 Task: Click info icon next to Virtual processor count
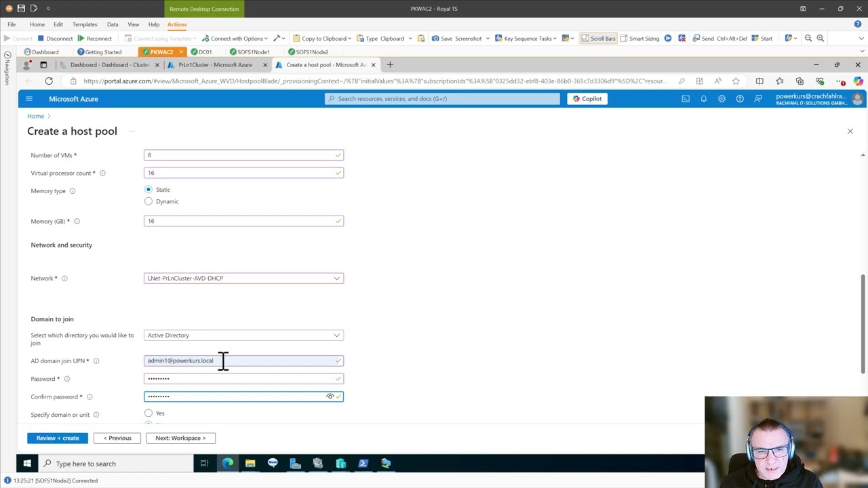pos(102,173)
